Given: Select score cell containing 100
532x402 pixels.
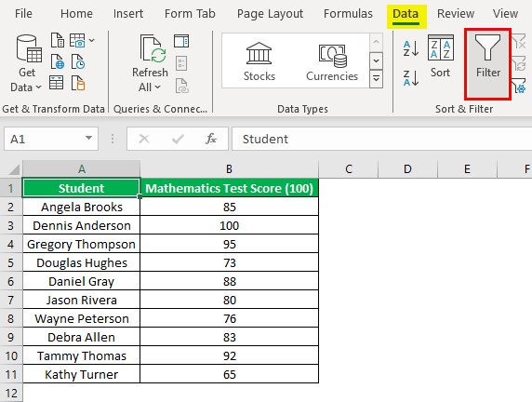Looking at the screenshot, I should 230,225.
